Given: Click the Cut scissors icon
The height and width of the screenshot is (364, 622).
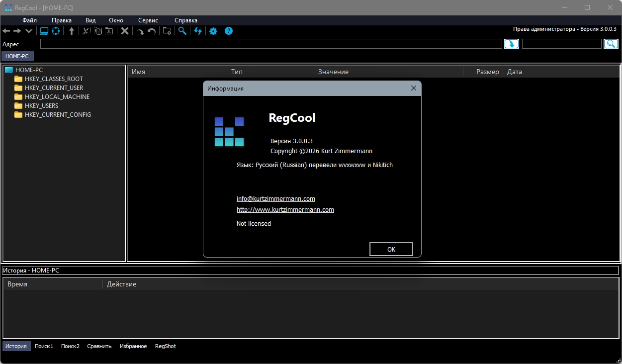Looking at the screenshot, I should pos(86,31).
